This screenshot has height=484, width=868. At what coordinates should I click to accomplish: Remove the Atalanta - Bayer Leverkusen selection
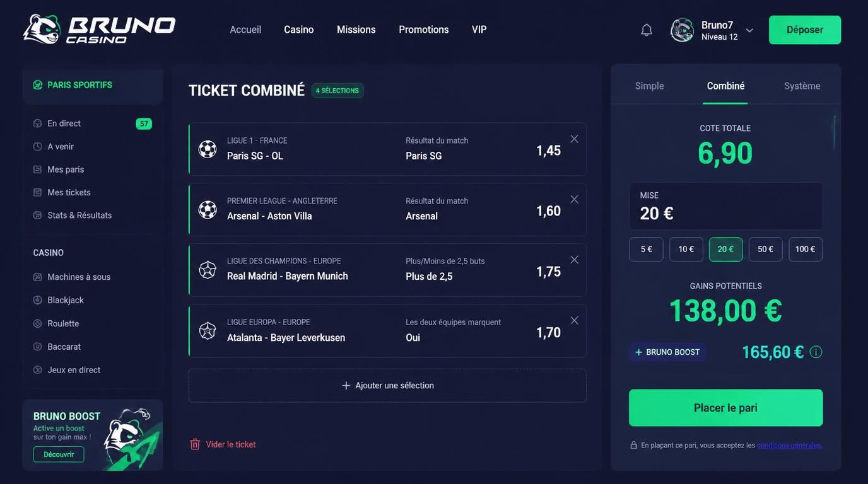(574, 320)
